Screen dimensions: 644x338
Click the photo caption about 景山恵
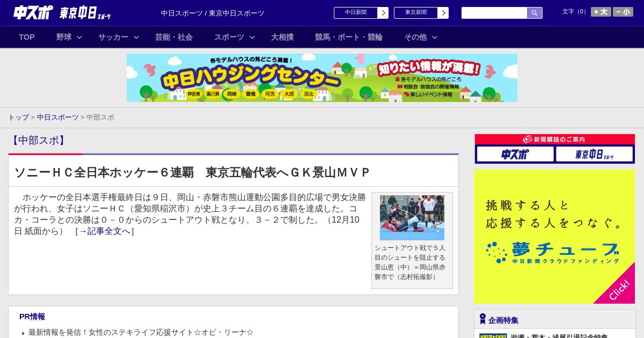(x=410, y=262)
